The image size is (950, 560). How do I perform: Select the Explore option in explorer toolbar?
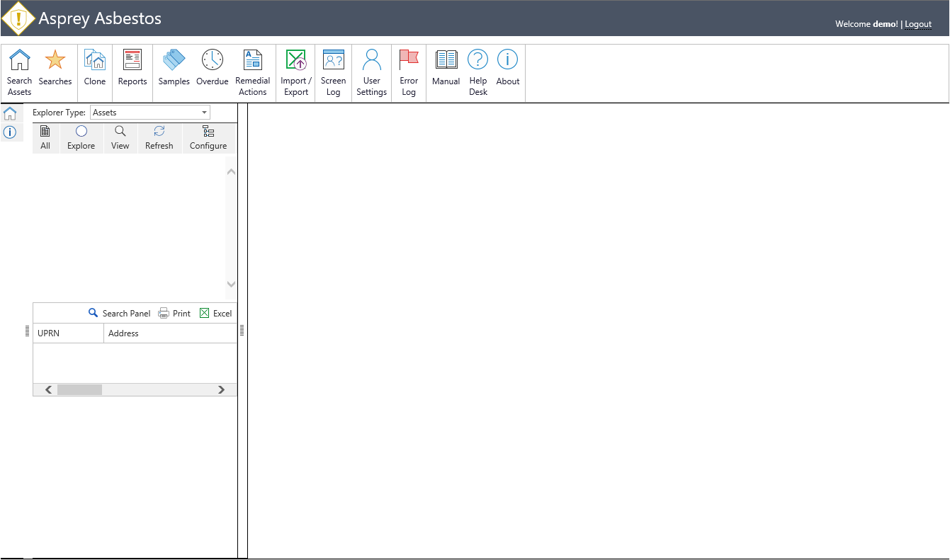[x=81, y=138]
